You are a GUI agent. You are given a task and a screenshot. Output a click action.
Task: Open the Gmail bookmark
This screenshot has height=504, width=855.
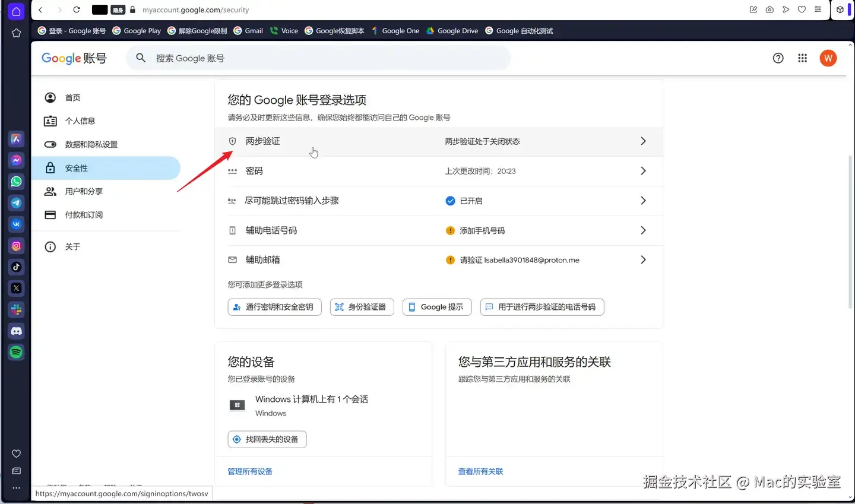coord(248,31)
